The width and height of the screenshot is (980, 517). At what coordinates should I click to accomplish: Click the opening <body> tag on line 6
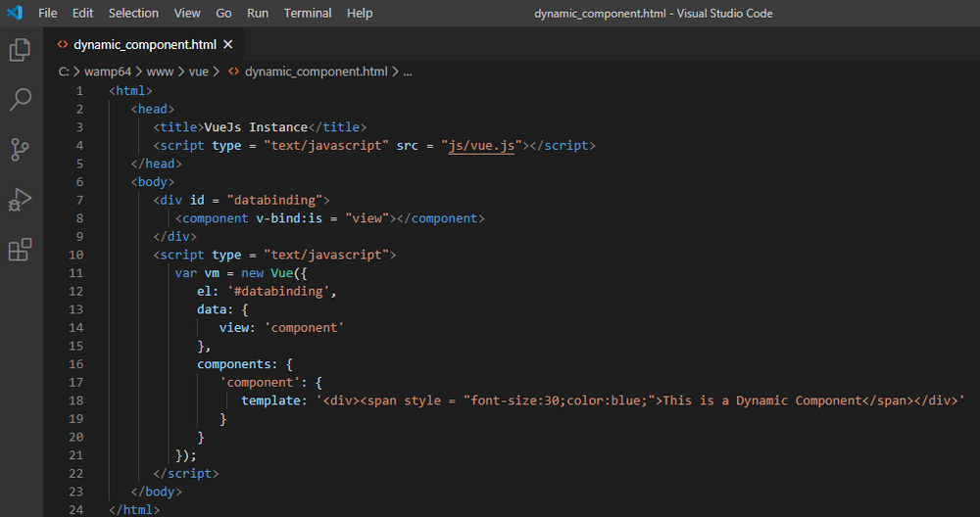point(153,182)
